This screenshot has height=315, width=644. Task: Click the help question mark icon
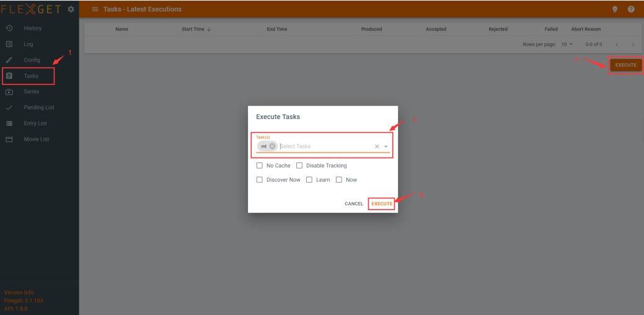click(x=630, y=9)
